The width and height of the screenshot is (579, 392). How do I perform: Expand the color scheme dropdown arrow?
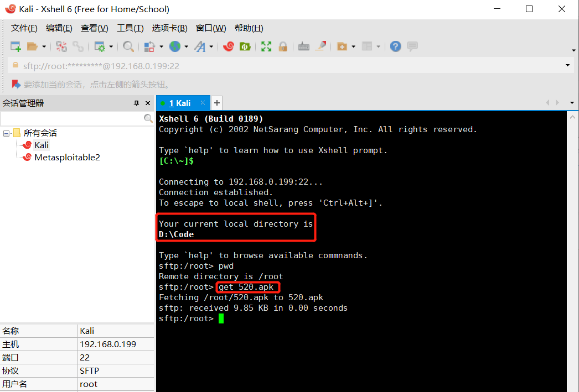point(162,46)
